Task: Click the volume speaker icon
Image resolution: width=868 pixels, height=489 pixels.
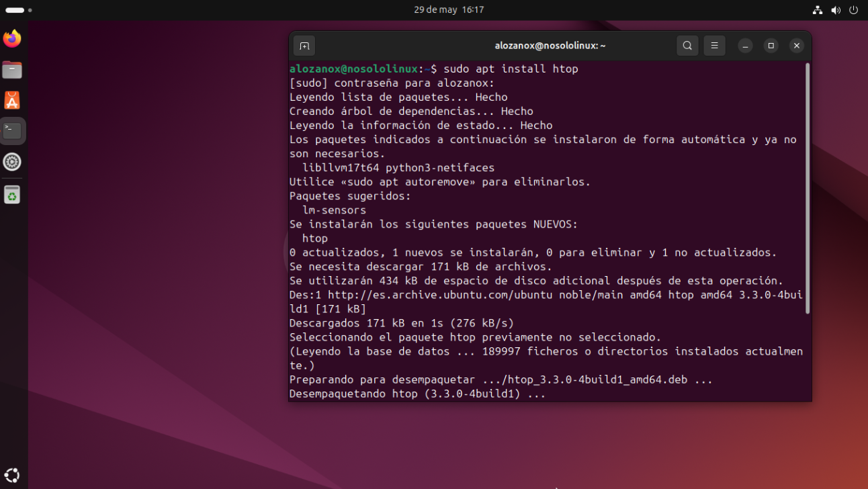Action: (836, 10)
